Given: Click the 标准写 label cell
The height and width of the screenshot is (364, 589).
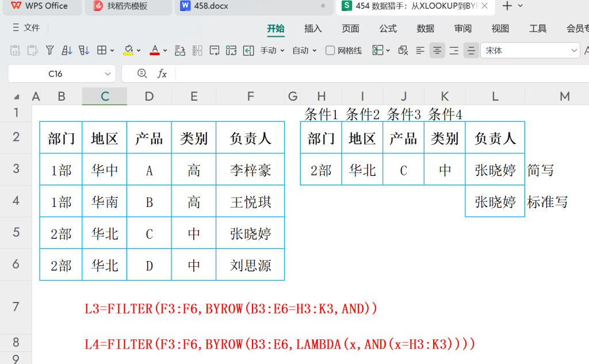Looking at the screenshot, I should tap(548, 202).
